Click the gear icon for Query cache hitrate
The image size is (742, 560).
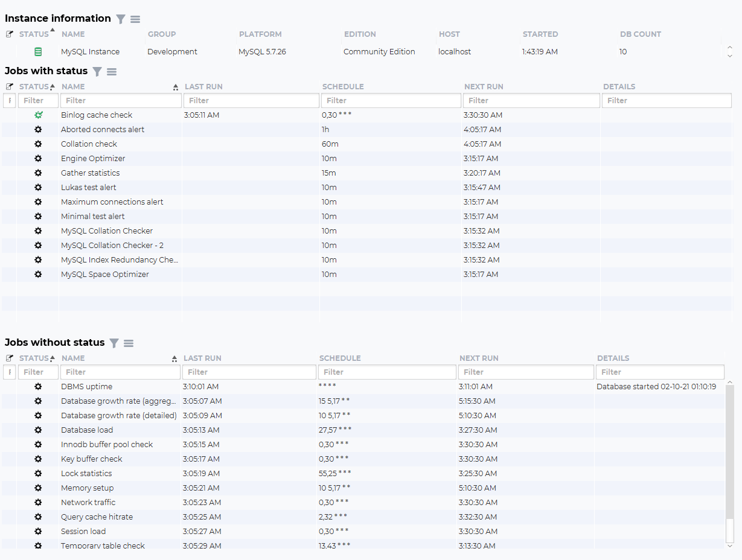(38, 517)
